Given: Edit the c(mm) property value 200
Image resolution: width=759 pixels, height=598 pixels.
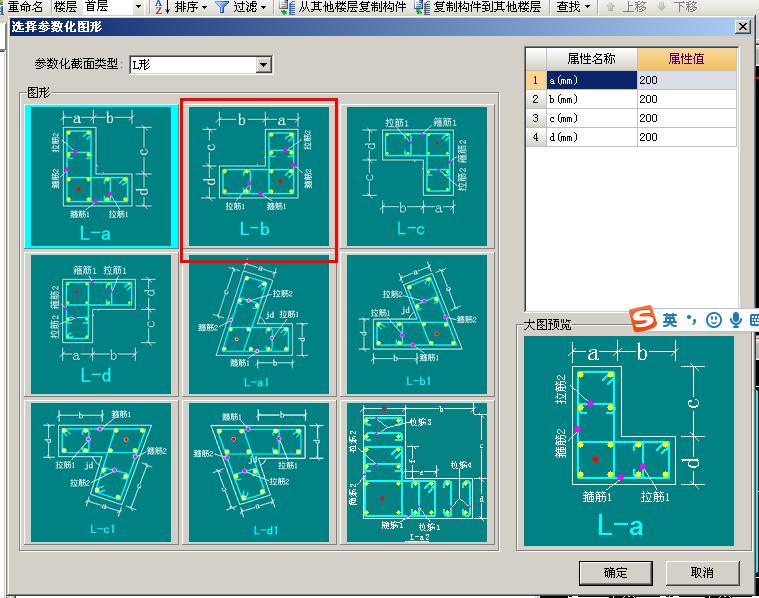Looking at the screenshot, I should coord(686,118).
